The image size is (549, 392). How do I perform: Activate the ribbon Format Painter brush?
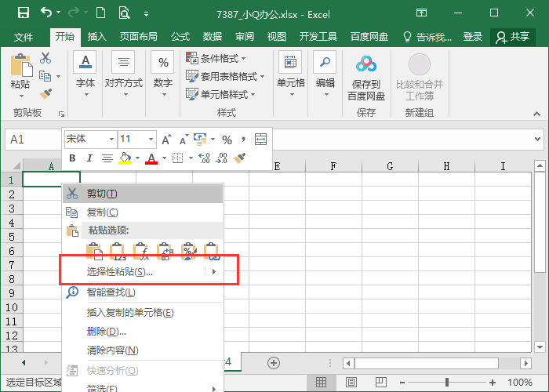tap(45, 94)
